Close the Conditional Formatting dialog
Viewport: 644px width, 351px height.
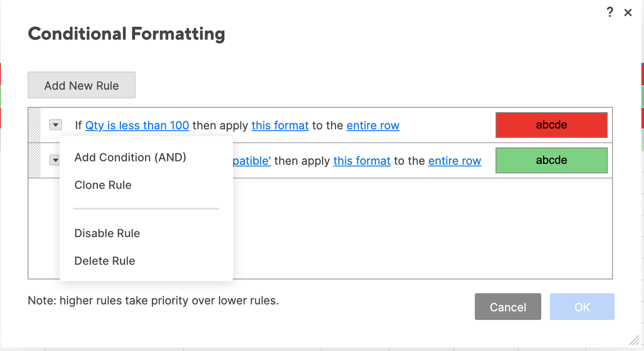(628, 13)
